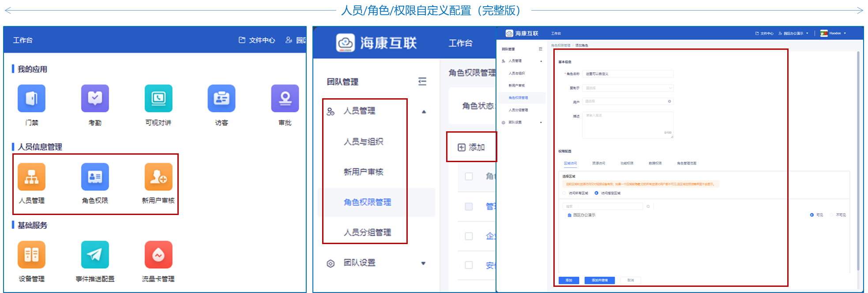868x293 pixels.
Task: Click the 角色权限 app icon
Action: tap(95, 177)
